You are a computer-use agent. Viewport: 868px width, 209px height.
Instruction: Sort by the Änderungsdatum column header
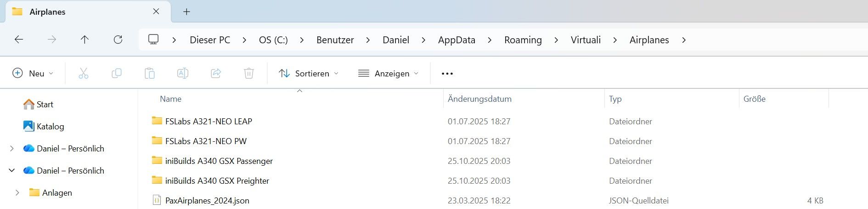point(479,99)
